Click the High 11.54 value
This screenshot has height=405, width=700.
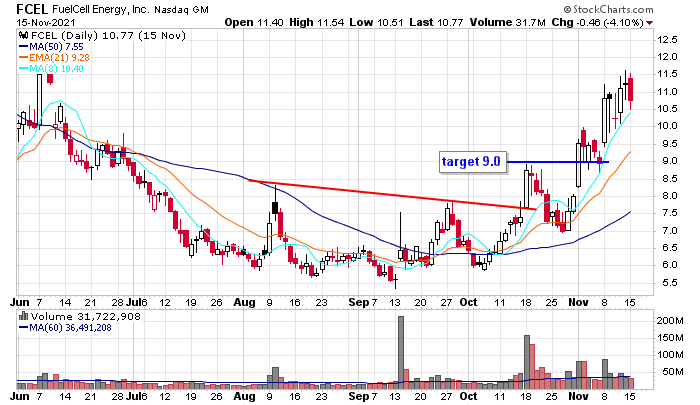[317, 22]
